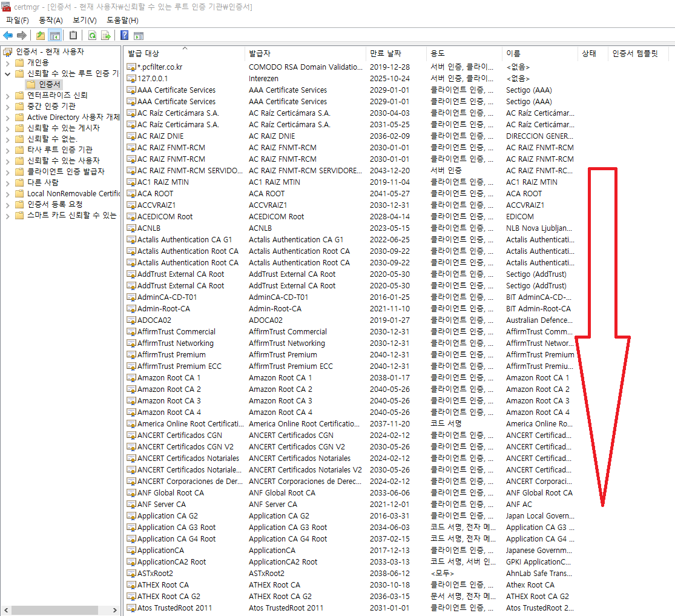675x616 pixels.
Task: Click the clipboard Copy toolbar icon
Action: point(74,35)
